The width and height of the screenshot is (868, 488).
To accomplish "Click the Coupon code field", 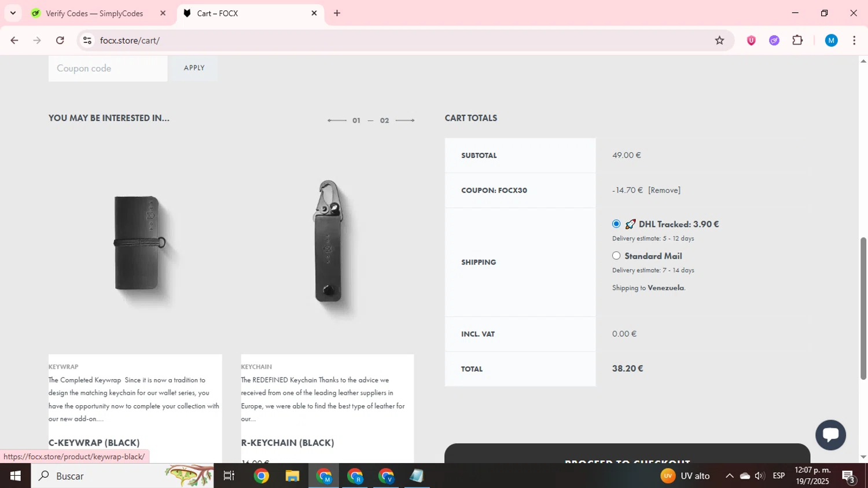I will (108, 68).
